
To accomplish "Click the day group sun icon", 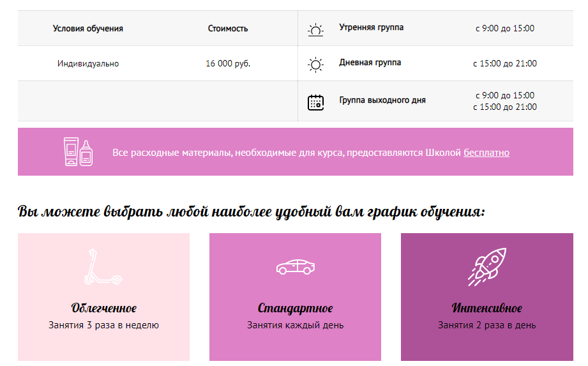I will (315, 65).
